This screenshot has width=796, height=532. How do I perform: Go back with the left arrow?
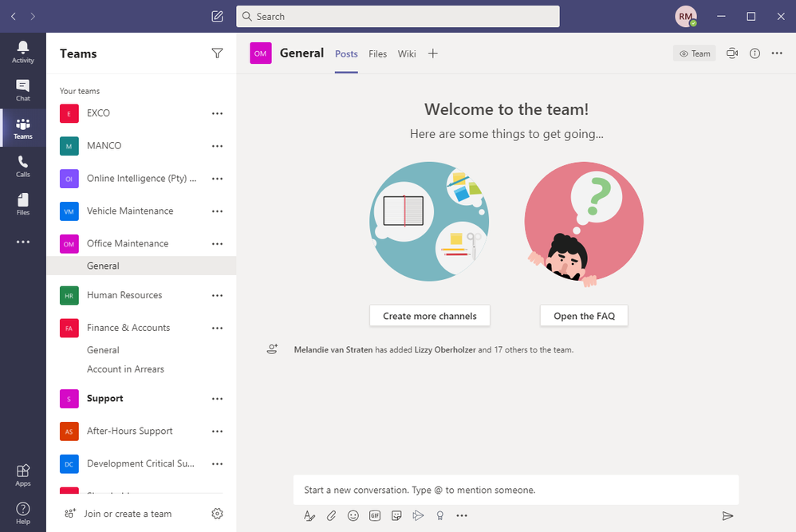14,16
